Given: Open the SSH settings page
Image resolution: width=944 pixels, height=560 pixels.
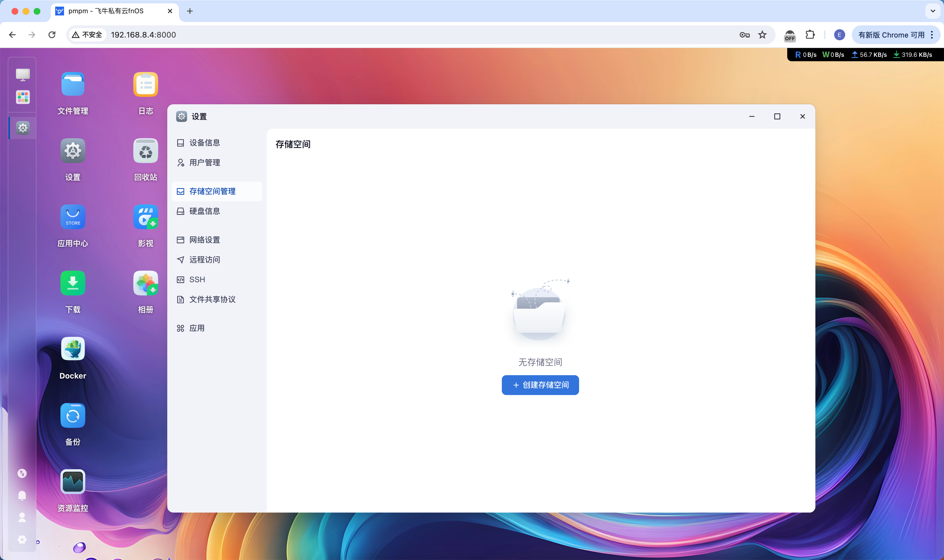Looking at the screenshot, I should click(x=197, y=279).
